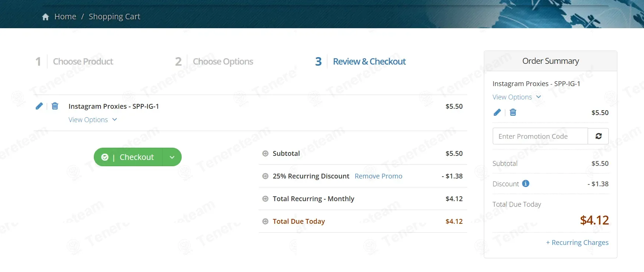Click the Total Due Today label in the cart totals
The width and height of the screenshot is (644, 272).
[x=299, y=222]
